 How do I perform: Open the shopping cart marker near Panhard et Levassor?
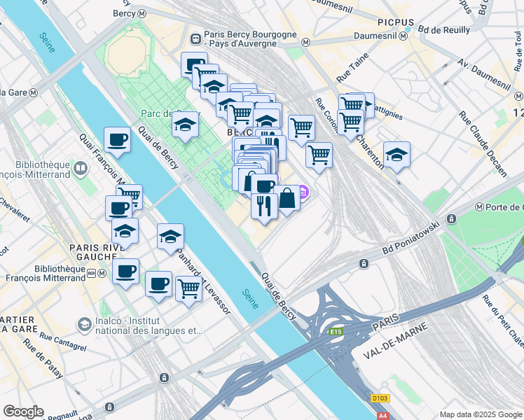[189, 291]
